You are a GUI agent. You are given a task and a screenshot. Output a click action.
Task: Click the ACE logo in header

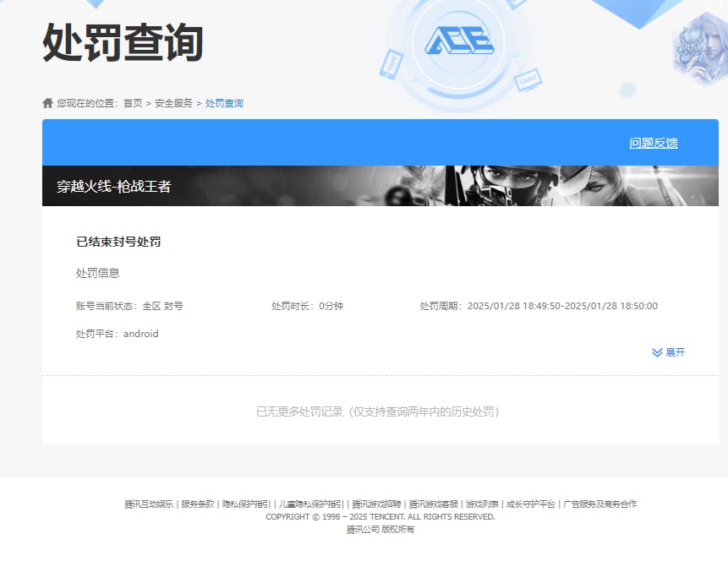pyautogui.click(x=460, y=41)
